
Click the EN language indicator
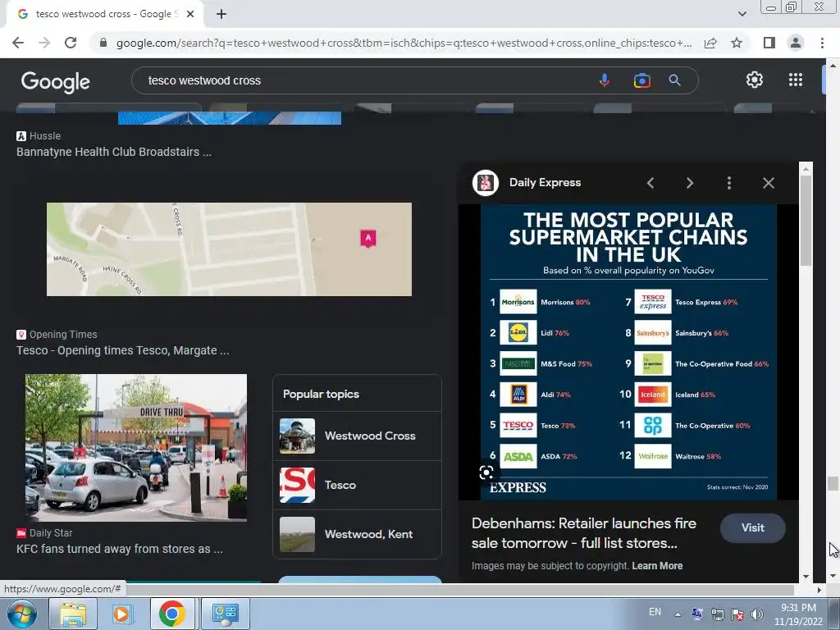pos(655,612)
